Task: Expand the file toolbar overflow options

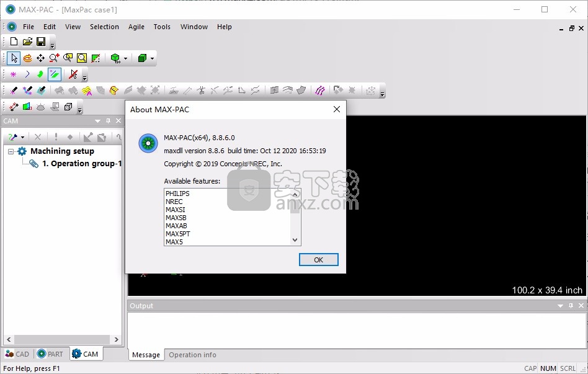Action: [x=53, y=46]
